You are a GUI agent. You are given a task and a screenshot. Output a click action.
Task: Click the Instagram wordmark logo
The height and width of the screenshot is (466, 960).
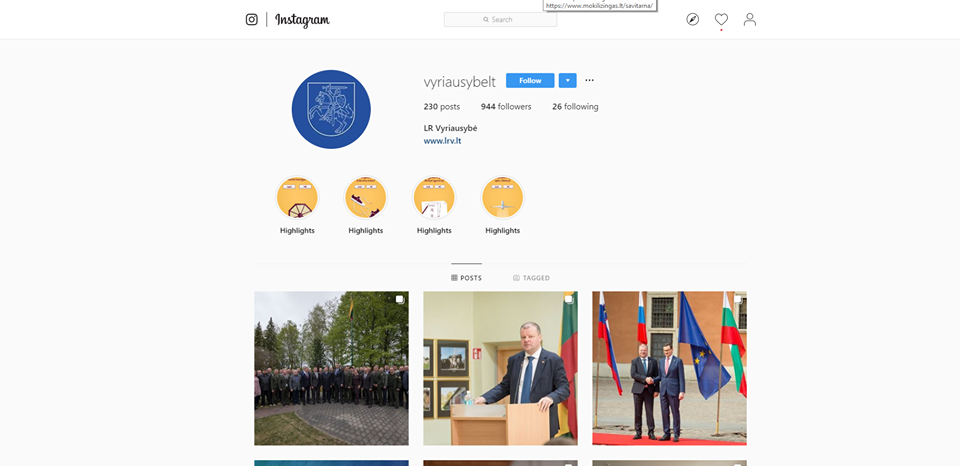point(302,20)
